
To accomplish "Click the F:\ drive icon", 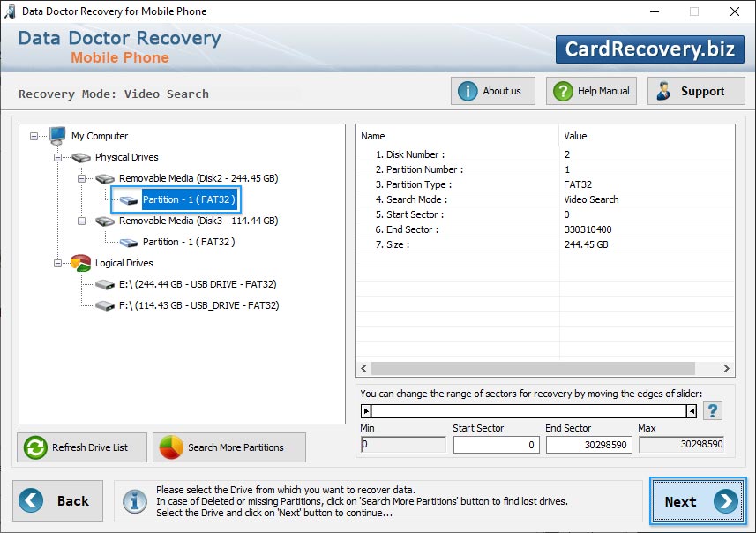I will click(105, 306).
